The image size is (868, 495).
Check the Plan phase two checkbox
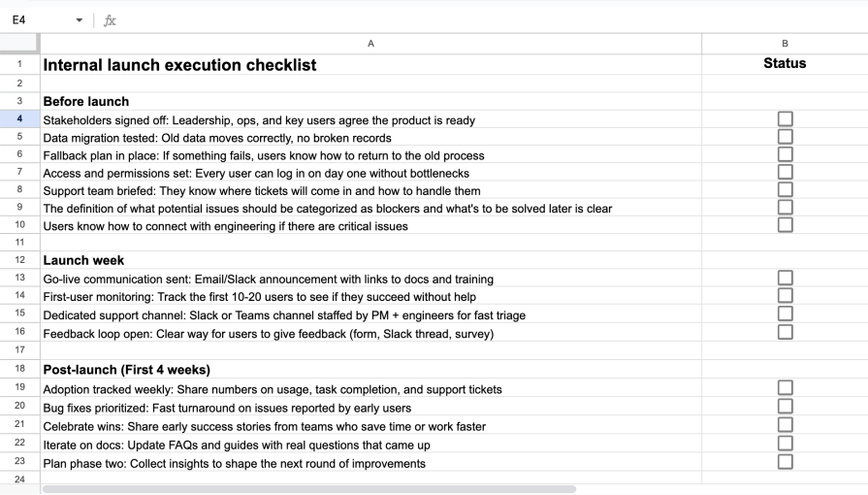[786, 463]
